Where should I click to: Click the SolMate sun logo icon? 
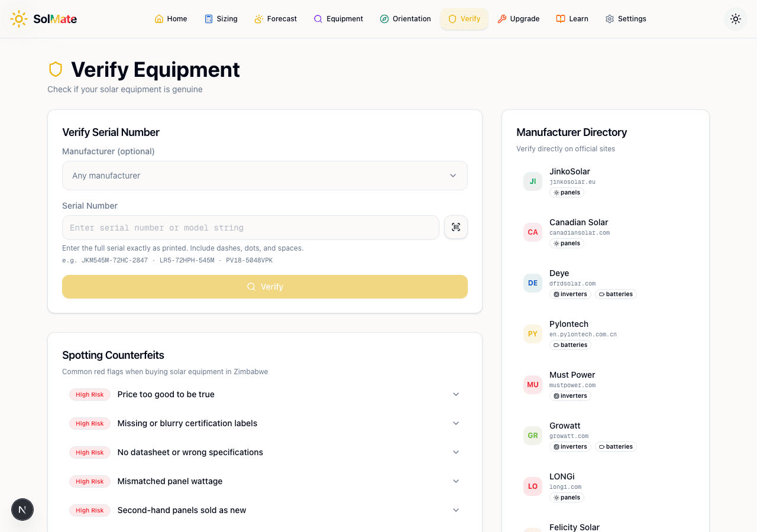click(x=18, y=18)
